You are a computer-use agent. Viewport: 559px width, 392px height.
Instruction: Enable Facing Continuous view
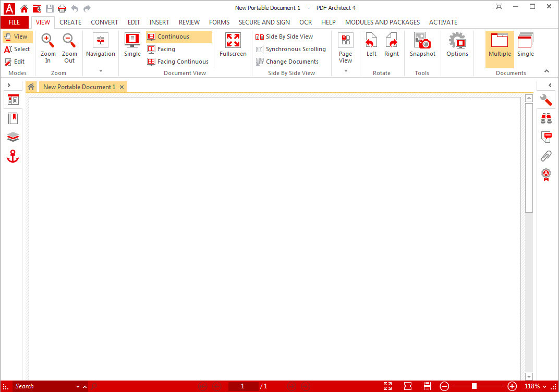178,62
